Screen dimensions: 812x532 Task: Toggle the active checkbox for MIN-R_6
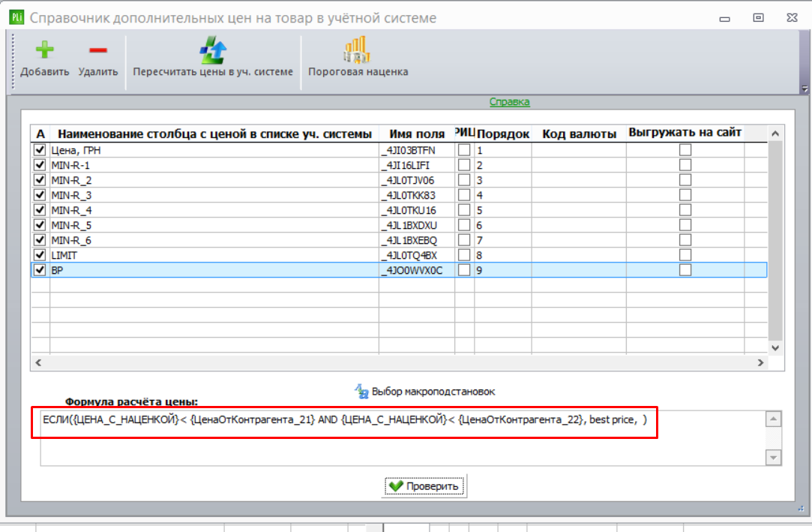click(x=39, y=240)
